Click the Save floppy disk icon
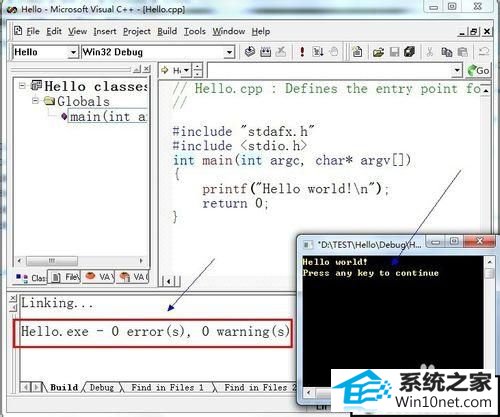 (394, 52)
